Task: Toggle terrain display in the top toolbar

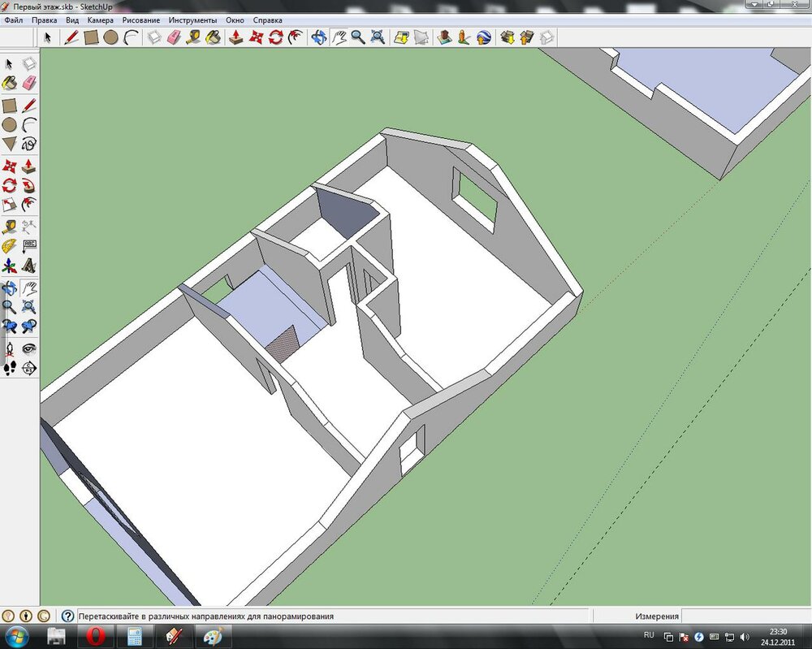Action: click(421, 37)
